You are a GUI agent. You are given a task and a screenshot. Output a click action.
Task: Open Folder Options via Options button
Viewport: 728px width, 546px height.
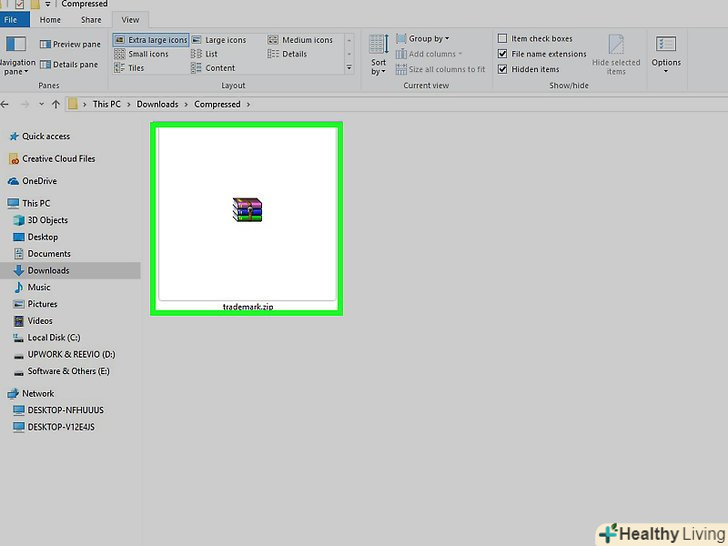click(666, 54)
